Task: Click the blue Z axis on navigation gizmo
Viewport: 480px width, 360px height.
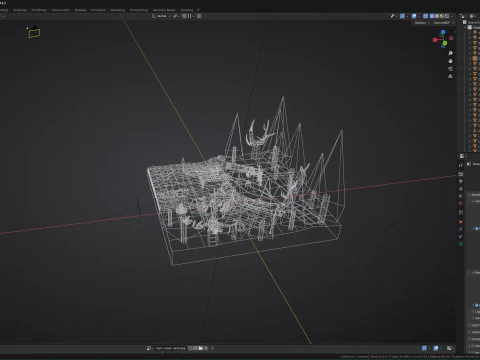Action: click(x=443, y=32)
